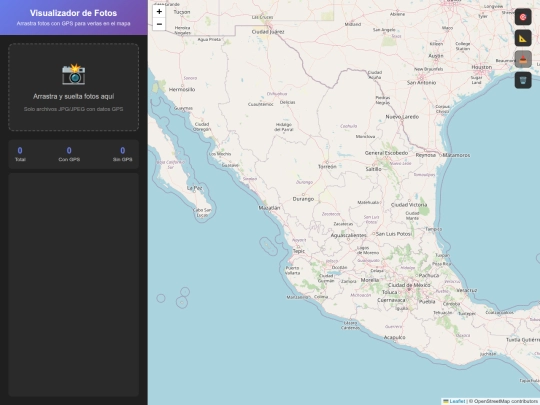Click the 'Ciudad Victoria' city label
The height and width of the screenshot is (405, 540).
[409, 205]
